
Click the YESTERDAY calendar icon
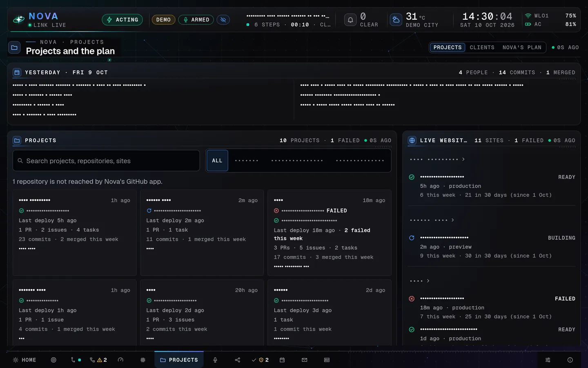coord(17,72)
